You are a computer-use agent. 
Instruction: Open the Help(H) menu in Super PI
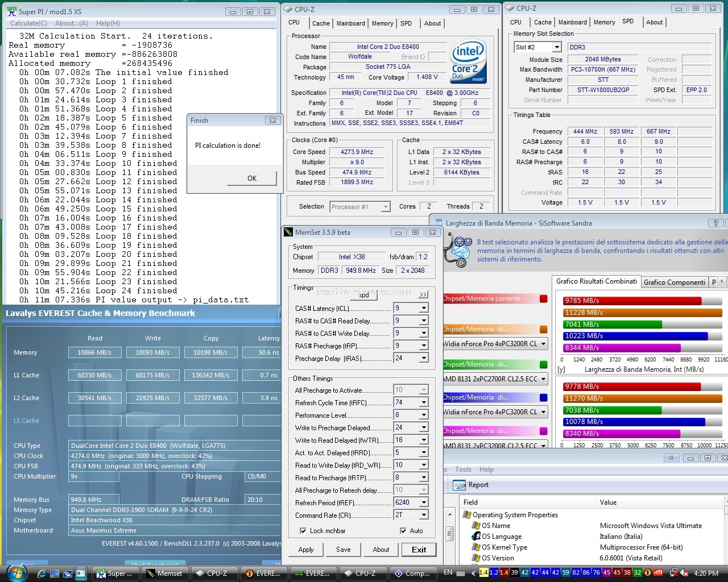click(108, 23)
